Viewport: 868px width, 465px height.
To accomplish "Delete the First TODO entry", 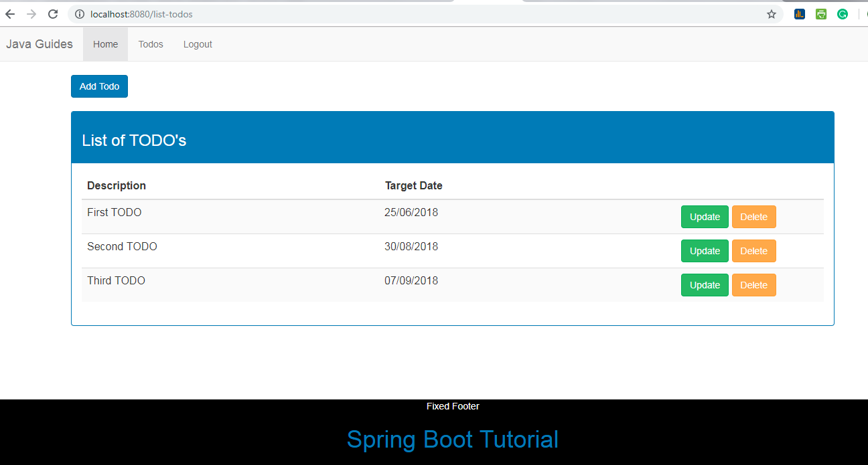I will 754,217.
